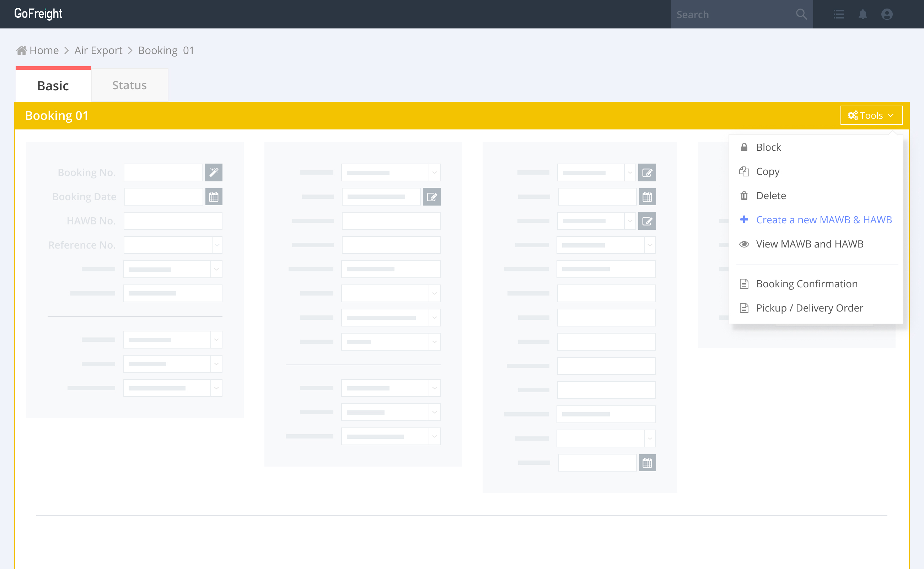The width and height of the screenshot is (924, 569).
Task: Click the Home icon in the breadcrumb
Action: [x=21, y=50]
